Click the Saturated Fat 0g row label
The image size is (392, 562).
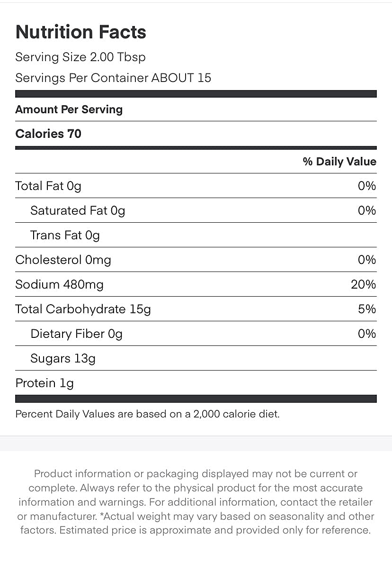point(78,211)
